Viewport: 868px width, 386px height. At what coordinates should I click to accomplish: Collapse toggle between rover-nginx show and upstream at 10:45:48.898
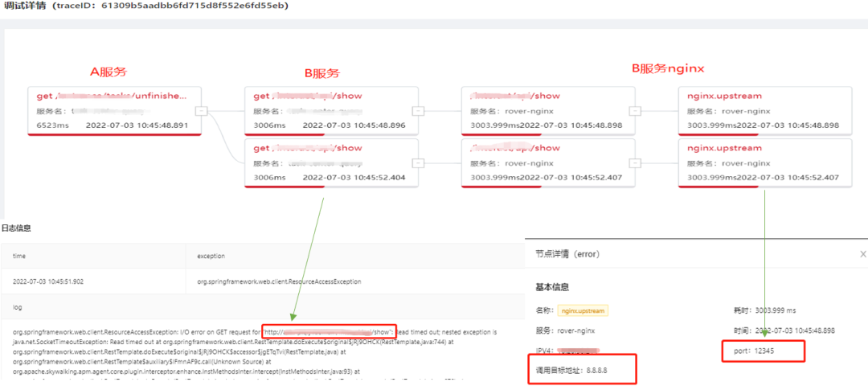[636, 111]
